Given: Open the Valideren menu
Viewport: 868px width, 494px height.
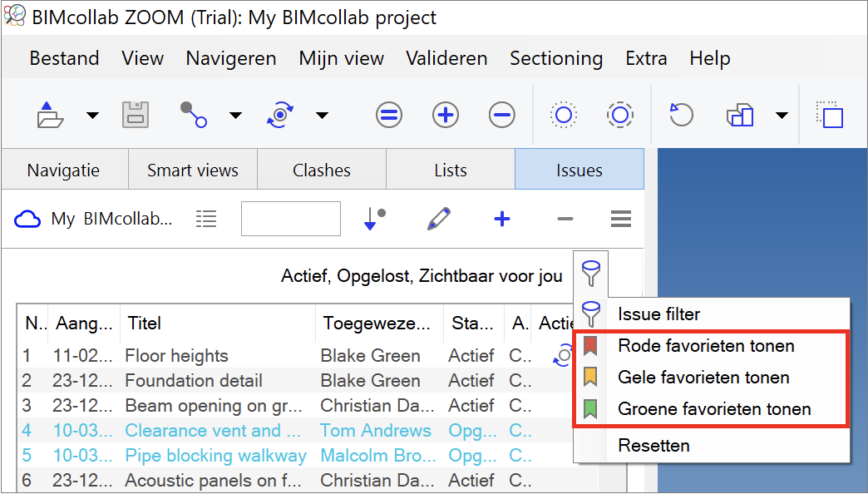Looking at the screenshot, I should pyautogui.click(x=446, y=58).
